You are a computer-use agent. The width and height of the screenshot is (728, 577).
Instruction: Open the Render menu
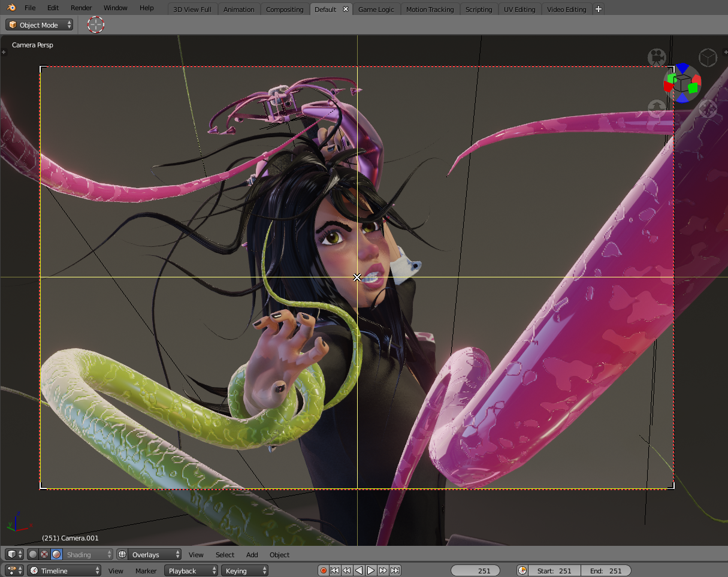click(81, 8)
